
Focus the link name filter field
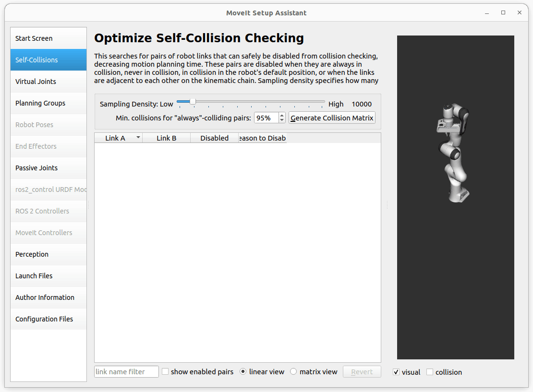click(x=126, y=372)
